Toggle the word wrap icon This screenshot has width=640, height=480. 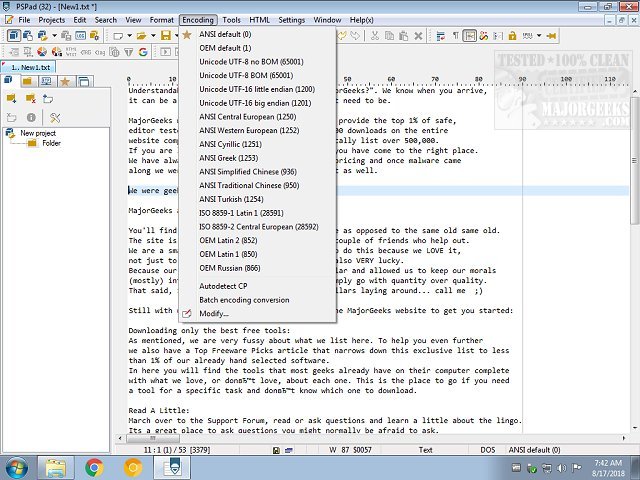tap(440, 36)
